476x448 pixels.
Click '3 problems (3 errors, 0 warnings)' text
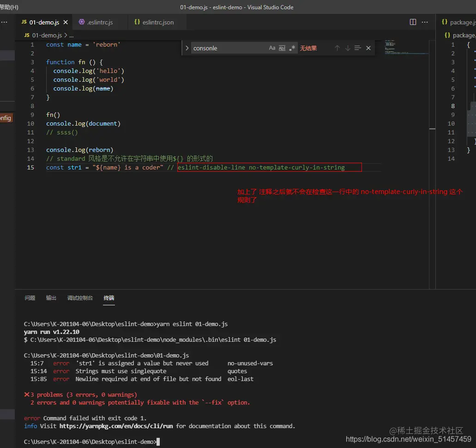(x=84, y=394)
